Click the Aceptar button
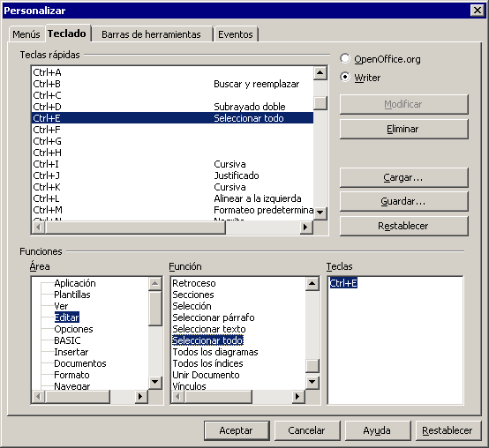489x448 pixels. point(237,430)
